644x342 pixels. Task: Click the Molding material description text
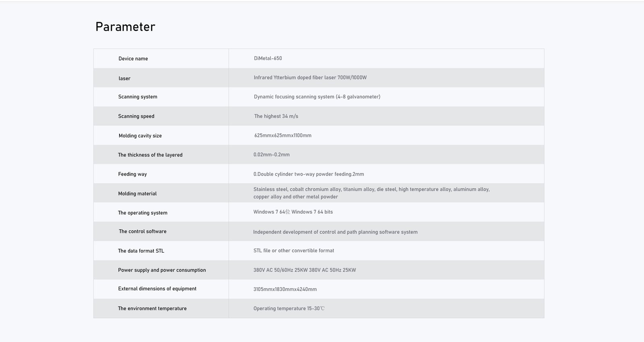pos(371,193)
